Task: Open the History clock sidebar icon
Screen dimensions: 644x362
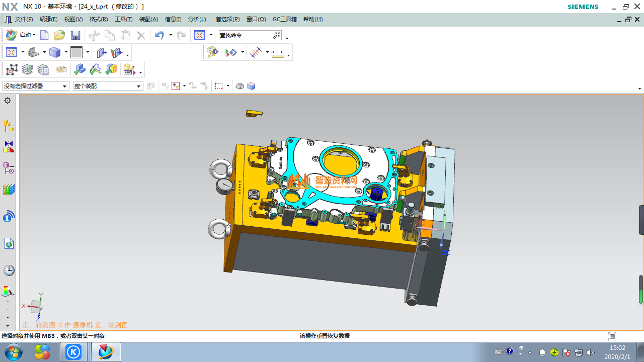Action: tap(9, 270)
